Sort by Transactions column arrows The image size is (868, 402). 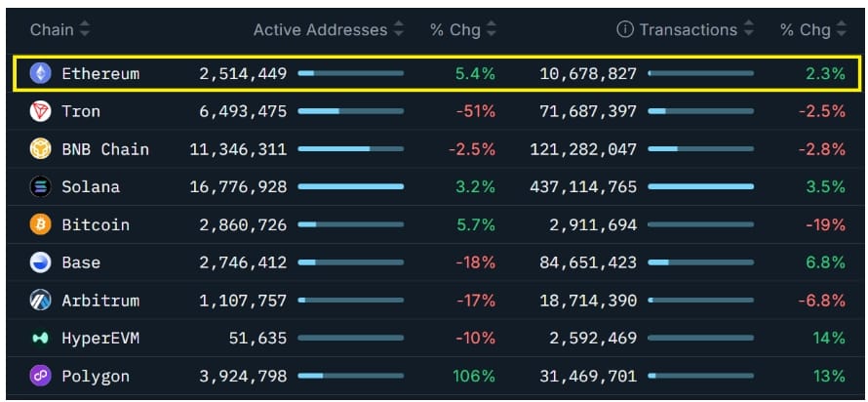[x=748, y=29]
